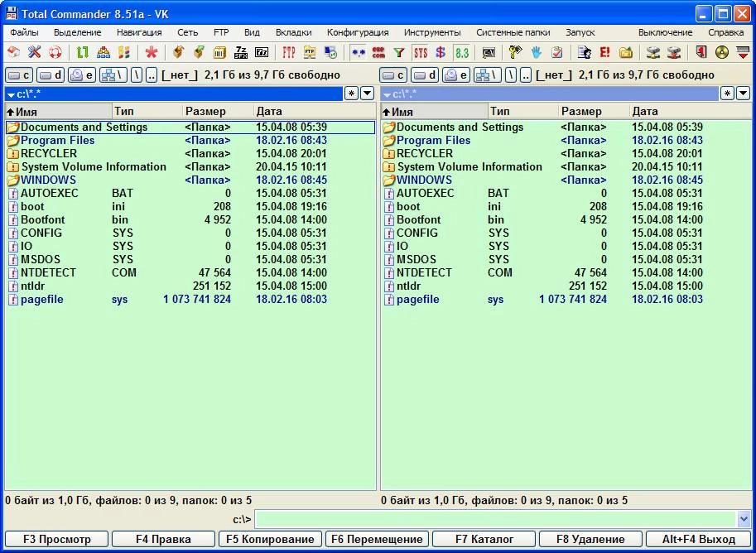This screenshot has height=553, width=756.
Task: Open left panel favorites asterisk button
Action: [351, 94]
